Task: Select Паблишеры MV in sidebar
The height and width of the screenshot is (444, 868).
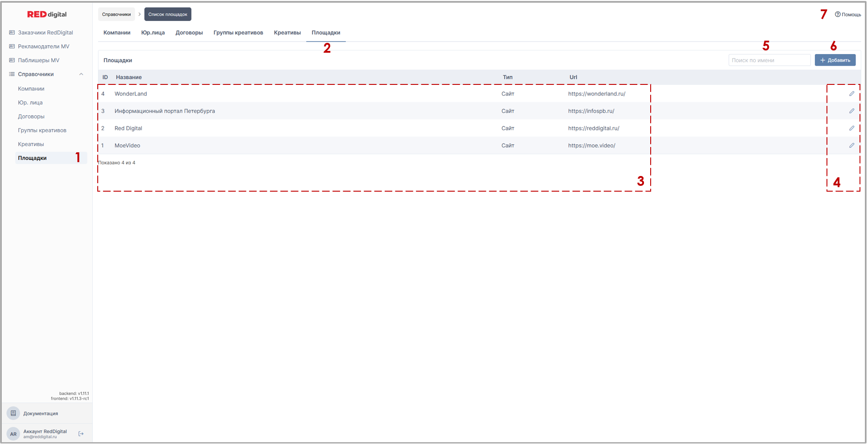Action: coord(38,60)
